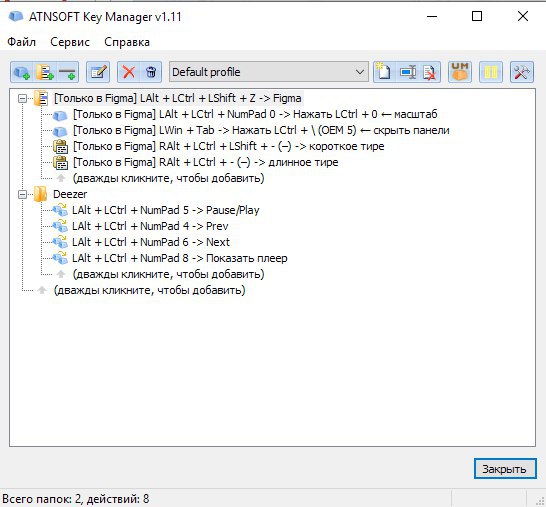Select the длинное тире action
The height and width of the screenshot is (507, 546).
(x=205, y=162)
